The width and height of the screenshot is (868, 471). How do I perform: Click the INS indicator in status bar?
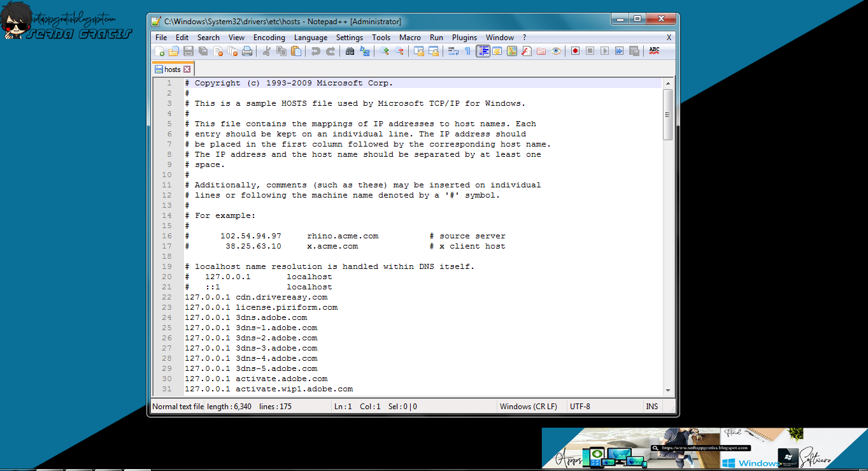point(652,406)
